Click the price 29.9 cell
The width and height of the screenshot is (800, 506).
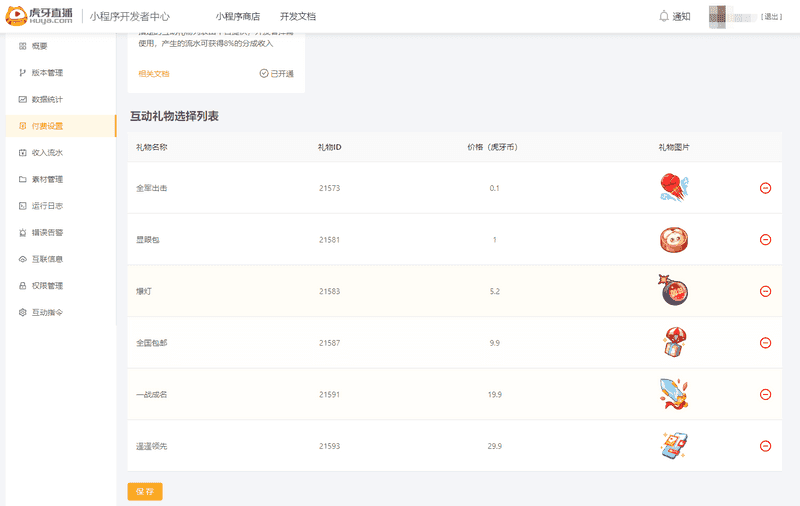494,446
